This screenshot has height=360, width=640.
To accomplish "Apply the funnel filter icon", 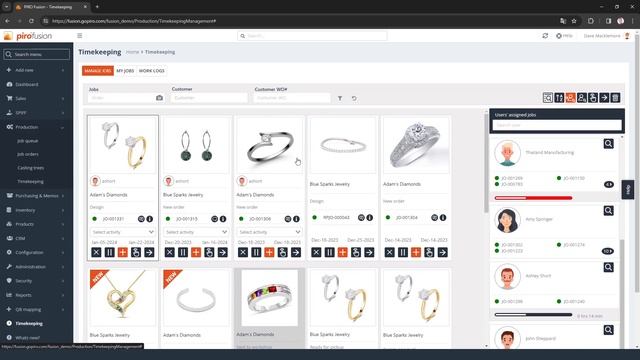I will (340, 98).
